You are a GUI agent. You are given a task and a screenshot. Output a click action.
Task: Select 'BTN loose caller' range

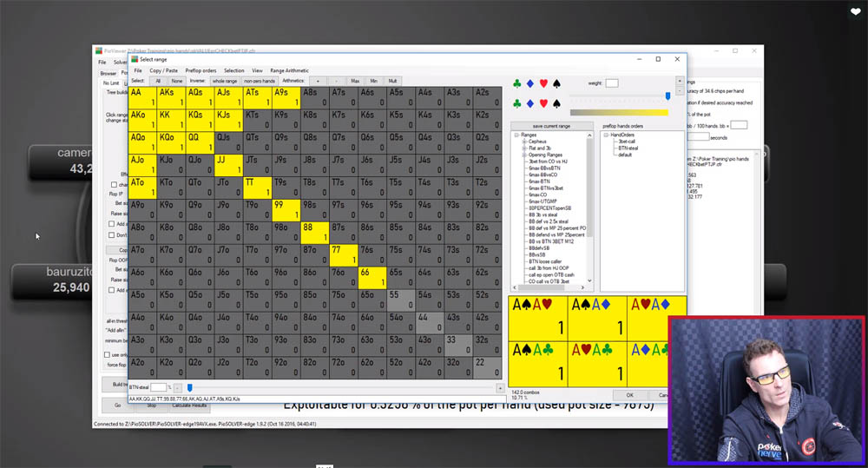point(545,261)
